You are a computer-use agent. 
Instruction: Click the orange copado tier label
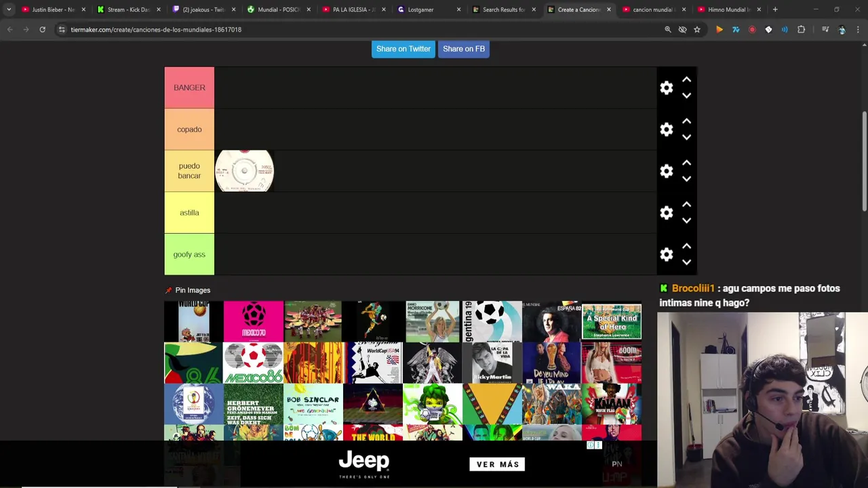click(x=189, y=129)
